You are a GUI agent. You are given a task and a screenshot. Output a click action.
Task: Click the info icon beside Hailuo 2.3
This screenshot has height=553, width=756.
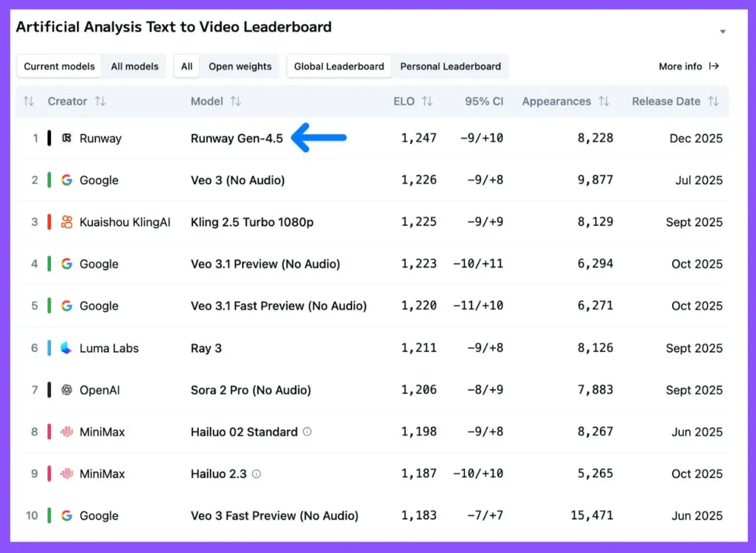pos(256,474)
